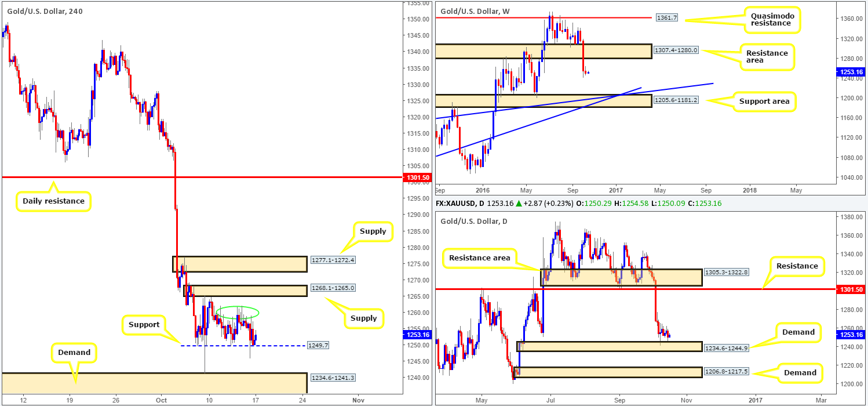
Task: Click the 'Nov' date label on the 240 chart axis
Action: (x=358, y=400)
